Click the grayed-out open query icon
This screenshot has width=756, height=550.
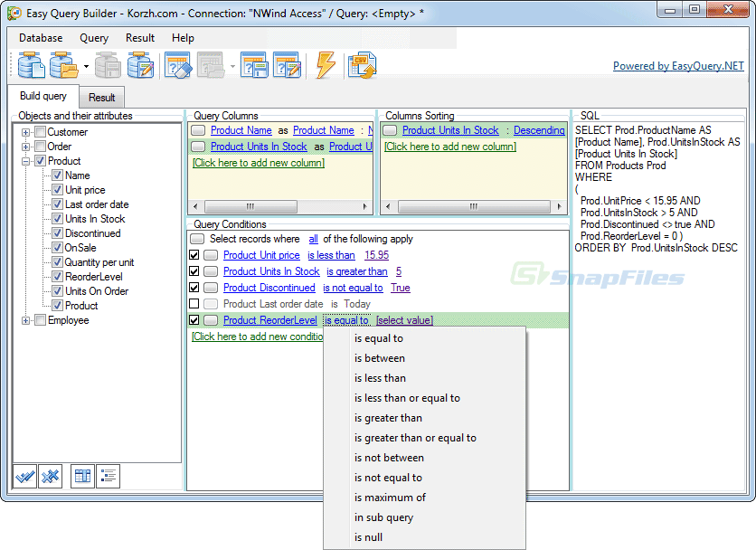click(x=211, y=65)
